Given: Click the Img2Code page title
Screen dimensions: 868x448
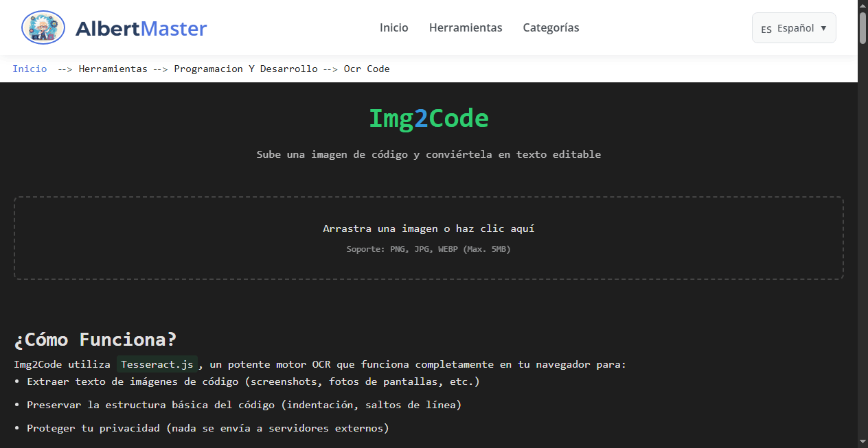Looking at the screenshot, I should click(x=429, y=118).
